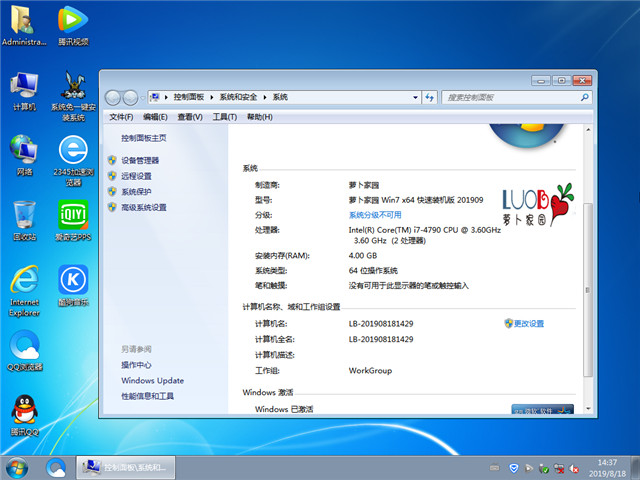Open 操作中心 link
The width and height of the screenshot is (640, 480).
pos(136,365)
